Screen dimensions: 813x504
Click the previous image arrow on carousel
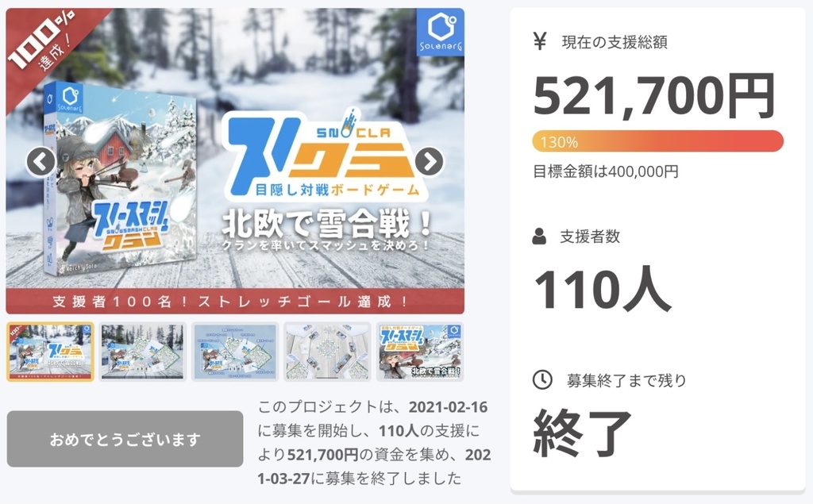click(x=41, y=162)
